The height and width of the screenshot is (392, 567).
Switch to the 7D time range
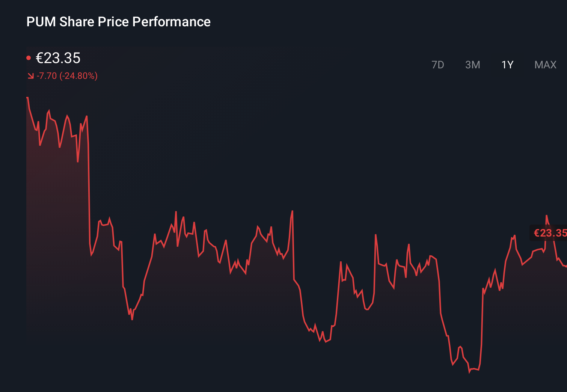pyautogui.click(x=438, y=65)
